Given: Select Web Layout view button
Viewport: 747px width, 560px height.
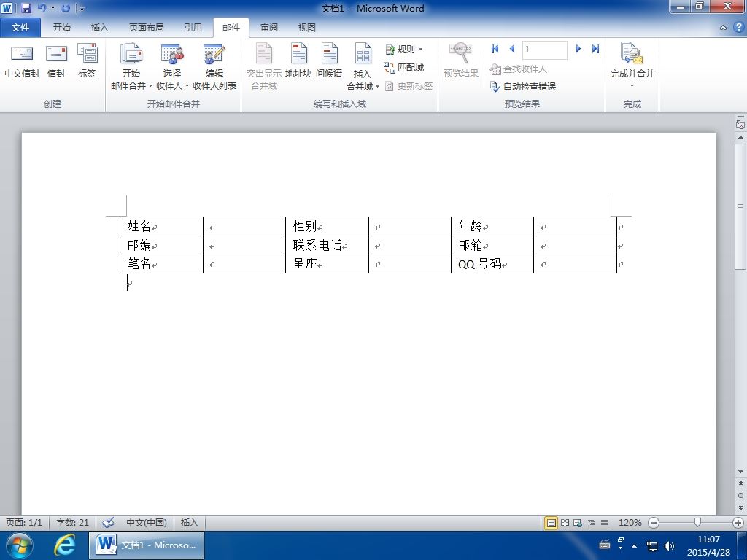Looking at the screenshot, I should point(578,523).
